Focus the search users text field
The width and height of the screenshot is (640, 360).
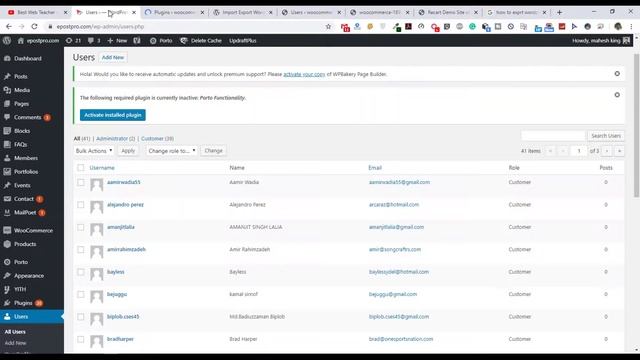point(553,136)
